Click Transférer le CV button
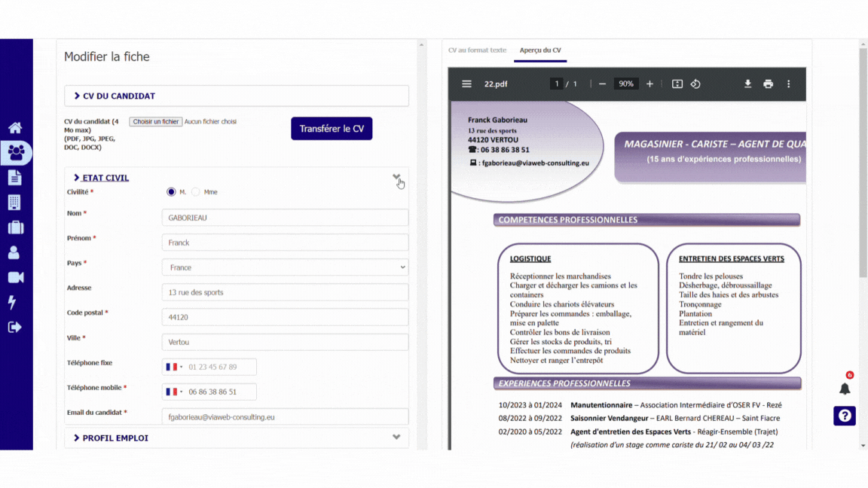Image resolution: width=868 pixels, height=488 pixels. 332,128
